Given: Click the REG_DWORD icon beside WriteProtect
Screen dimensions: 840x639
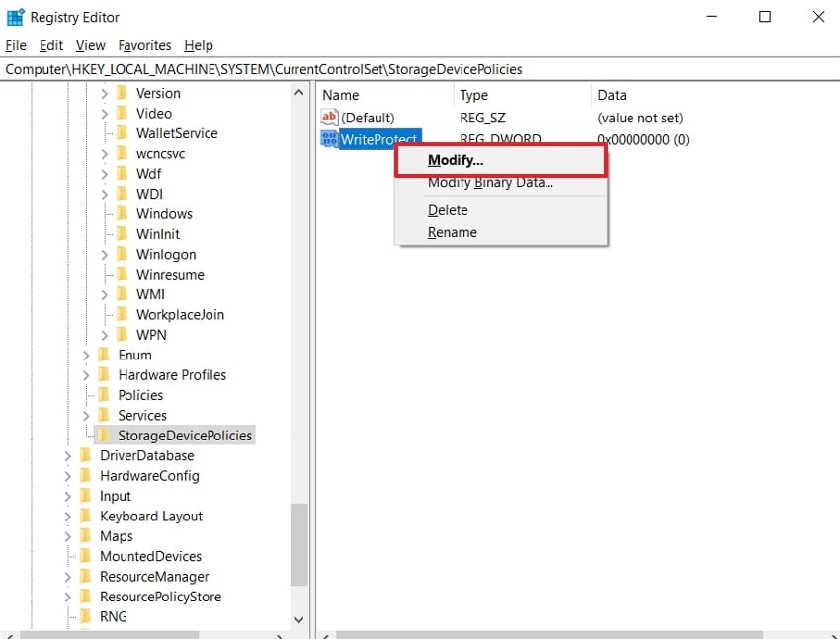Looking at the screenshot, I should click(327, 139).
